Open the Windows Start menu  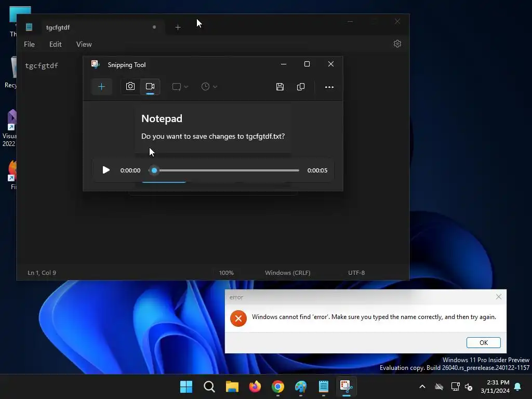point(187,387)
